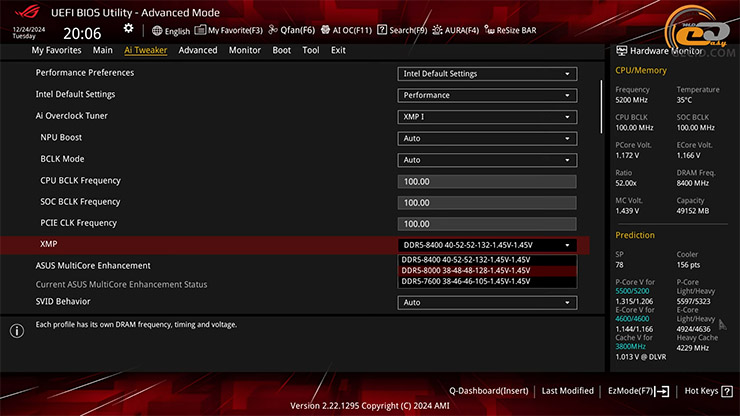Click the 4600/4600 E-Core link
The height and width of the screenshot is (416, 740).
[632, 319]
